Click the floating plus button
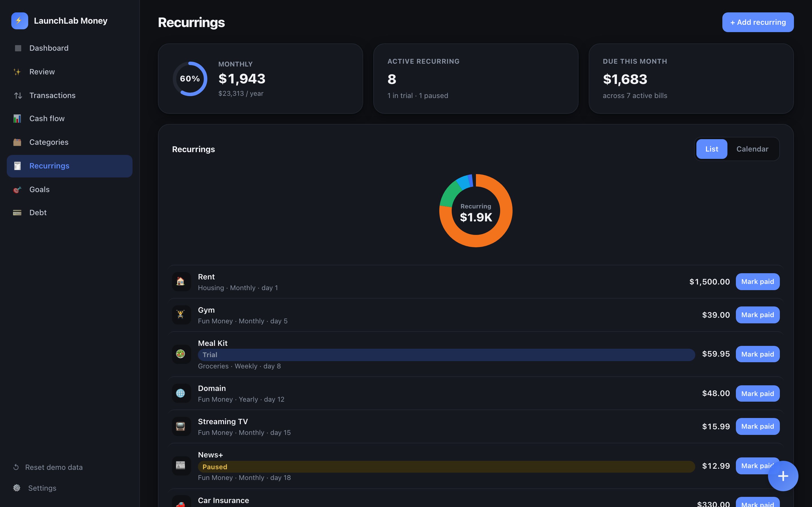Viewport: 812px width, 507px height. pyautogui.click(x=783, y=476)
